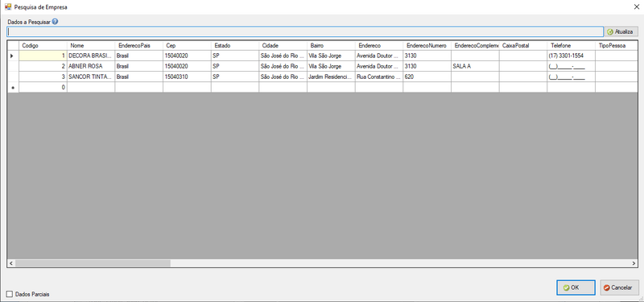
Task: Click the Rua Constantino address cell
Action: [379, 77]
